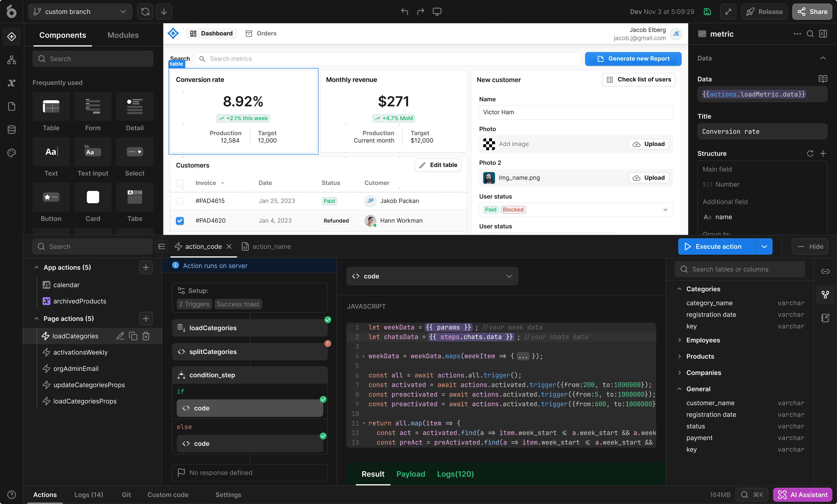Click the Edit table button
The width and height of the screenshot is (837, 504).
tap(438, 165)
